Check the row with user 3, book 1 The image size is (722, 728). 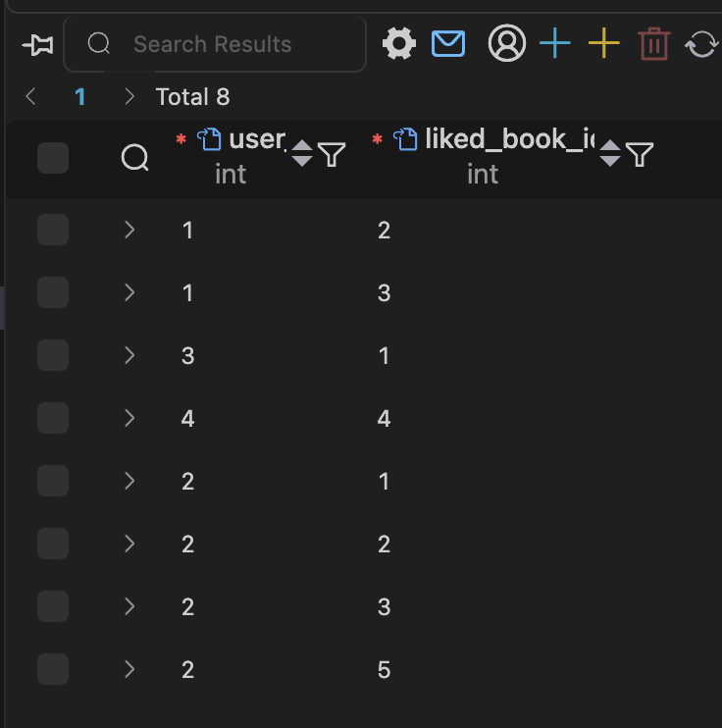(53, 355)
